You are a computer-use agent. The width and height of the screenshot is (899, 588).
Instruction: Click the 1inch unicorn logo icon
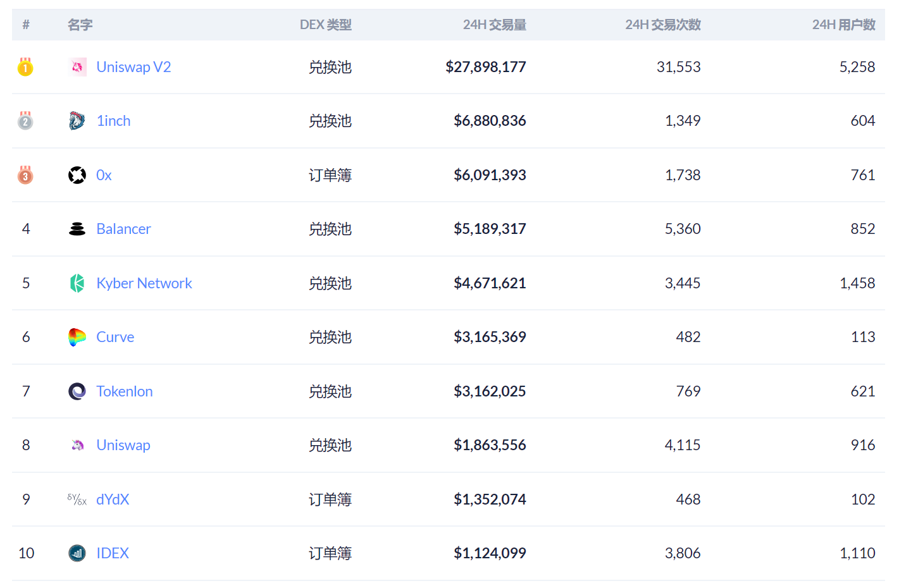(77, 121)
